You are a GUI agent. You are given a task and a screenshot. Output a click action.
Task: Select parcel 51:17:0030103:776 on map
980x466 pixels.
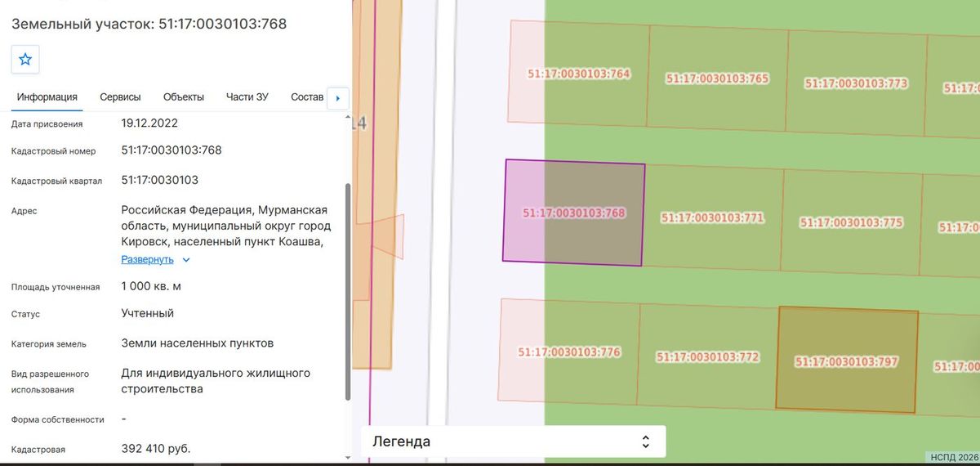[569, 352]
